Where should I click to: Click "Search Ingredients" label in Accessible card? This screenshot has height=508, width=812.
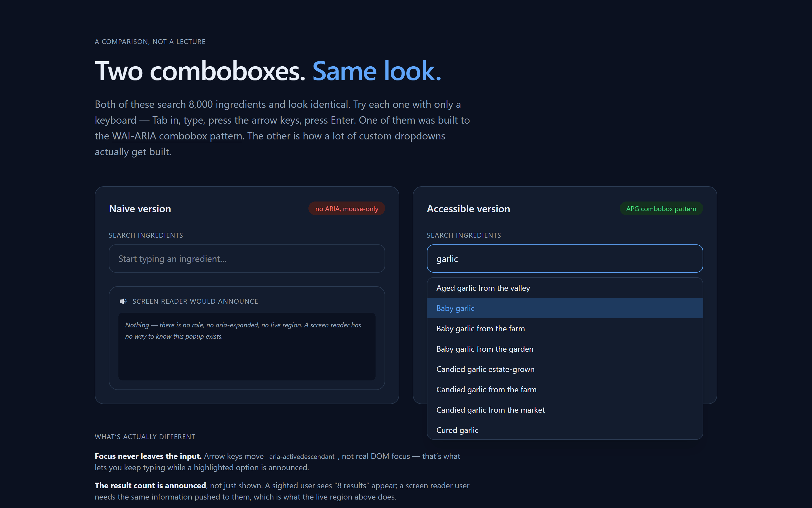(464, 235)
